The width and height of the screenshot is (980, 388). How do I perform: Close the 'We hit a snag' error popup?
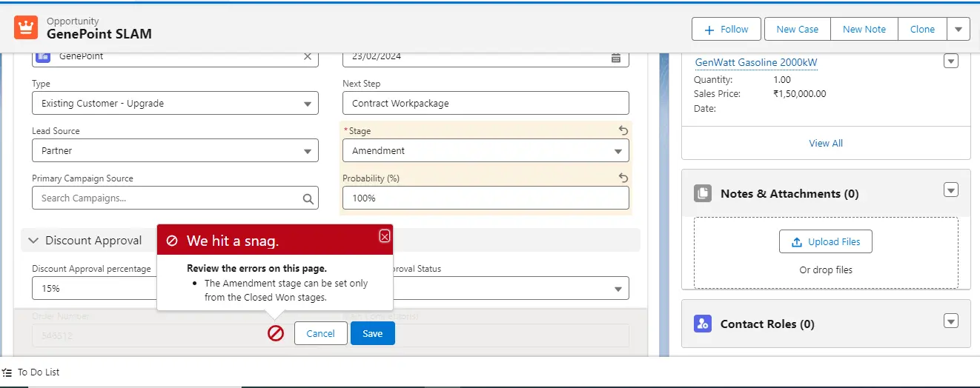384,236
